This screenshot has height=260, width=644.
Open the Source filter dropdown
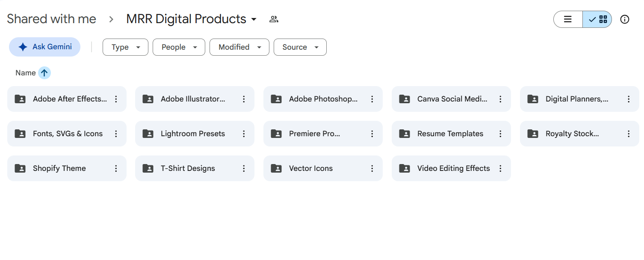300,47
